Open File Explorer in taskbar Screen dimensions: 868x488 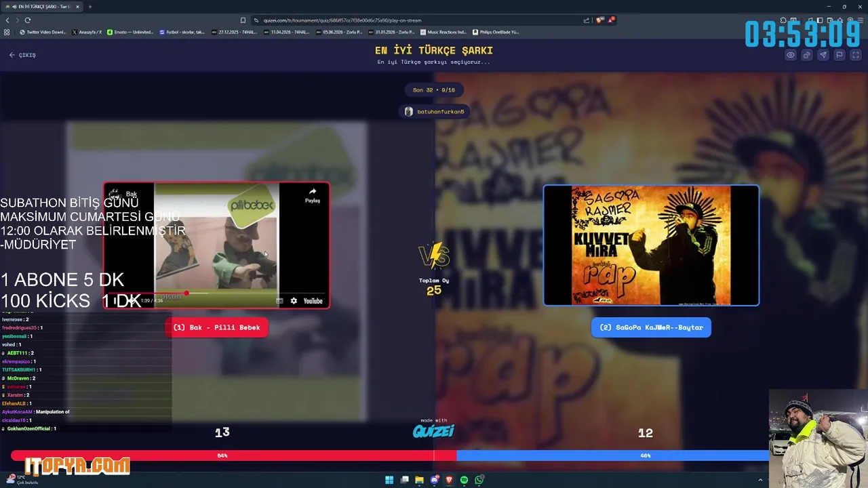tap(419, 480)
